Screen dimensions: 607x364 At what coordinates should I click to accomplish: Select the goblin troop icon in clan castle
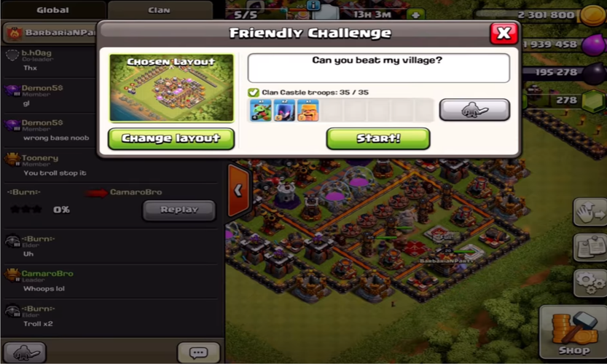261,110
